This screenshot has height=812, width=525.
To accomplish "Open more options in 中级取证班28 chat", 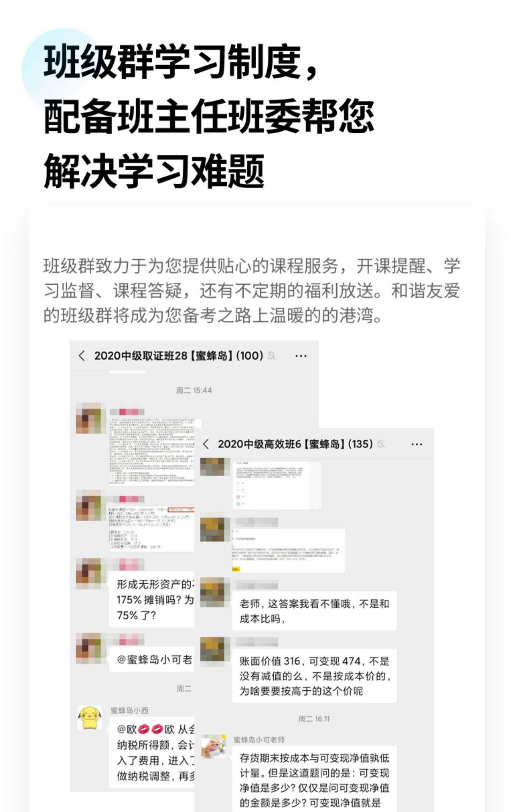I will pos(301,356).
